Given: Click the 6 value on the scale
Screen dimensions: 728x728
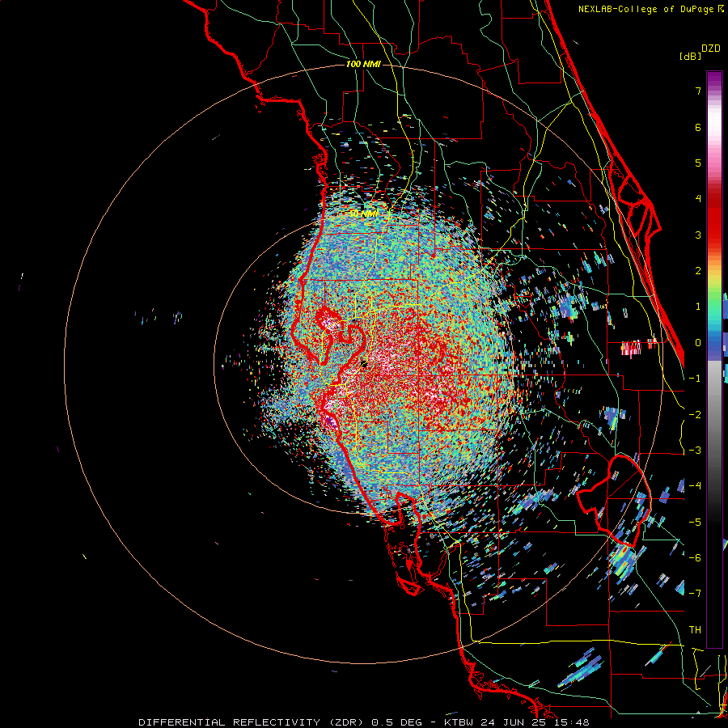Looking at the screenshot, I should pos(698,127).
